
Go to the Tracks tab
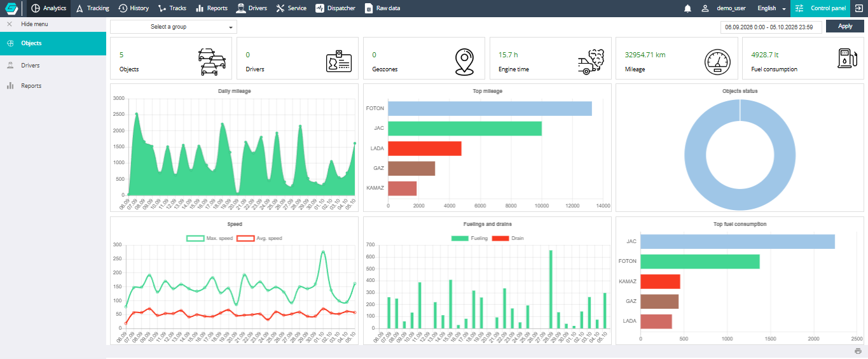[x=172, y=8]
